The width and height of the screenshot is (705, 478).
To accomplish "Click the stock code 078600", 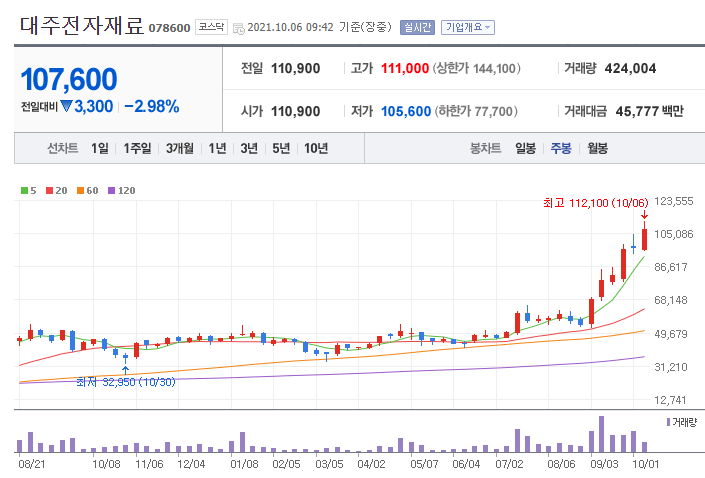I will coord(170,28).
